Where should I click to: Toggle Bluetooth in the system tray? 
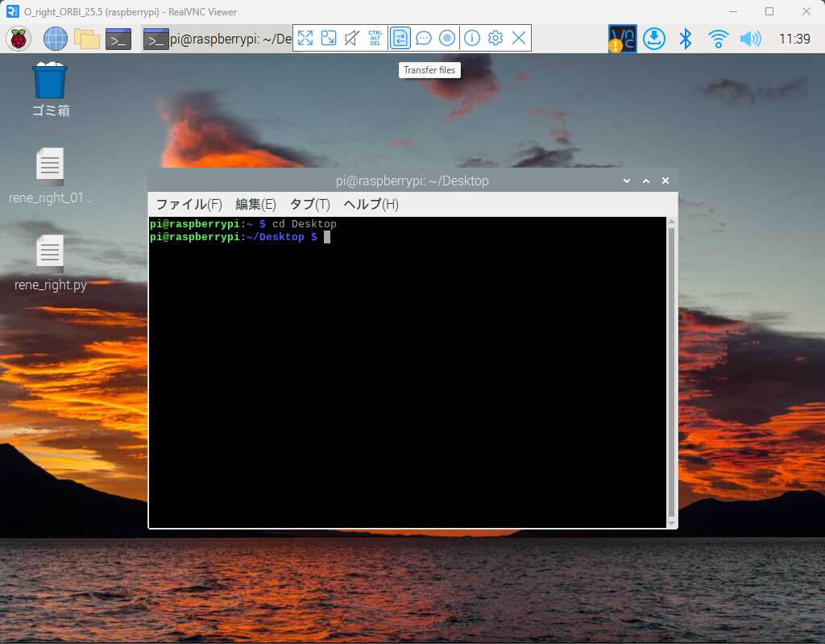[x=686, y=37]
